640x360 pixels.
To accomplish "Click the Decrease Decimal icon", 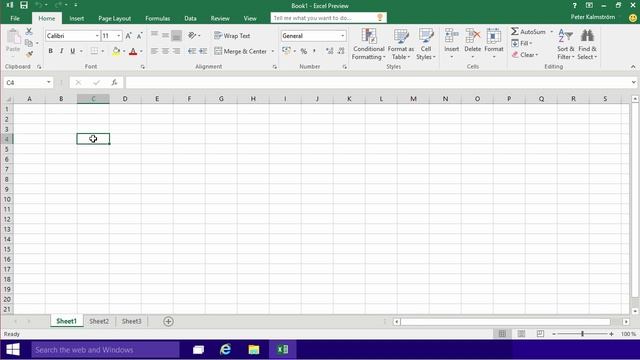I will pyautogui.click(x=341, y=51).
